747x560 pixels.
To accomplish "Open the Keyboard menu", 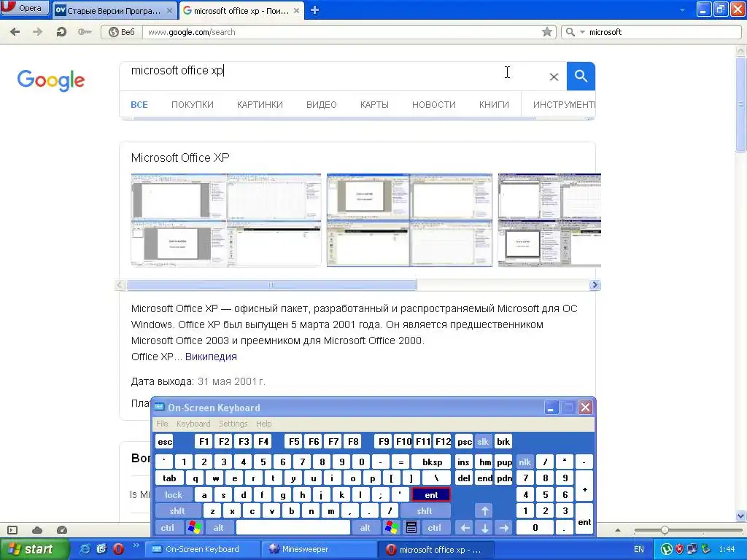I will 193,424.
